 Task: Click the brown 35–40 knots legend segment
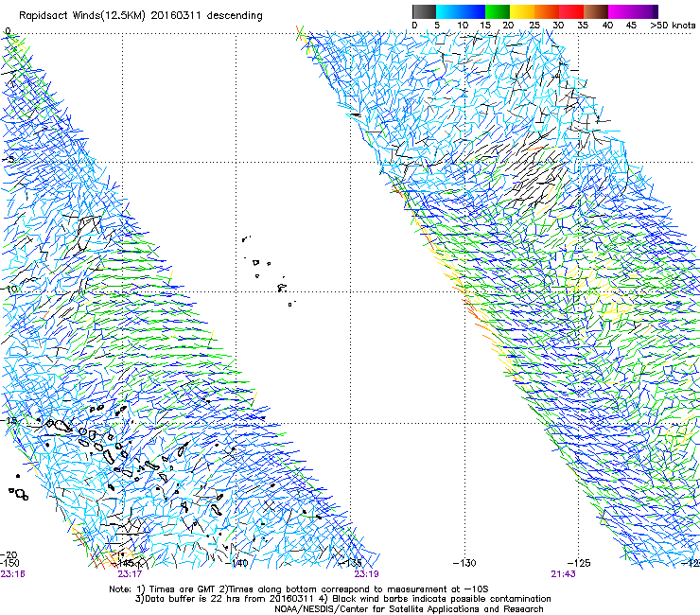click(596, 11)
